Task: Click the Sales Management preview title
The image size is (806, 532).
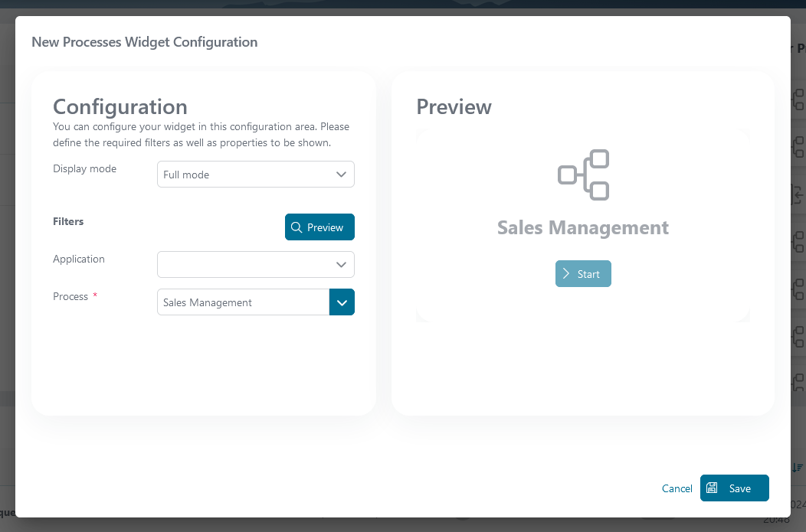Action: (x=583, y=227)
